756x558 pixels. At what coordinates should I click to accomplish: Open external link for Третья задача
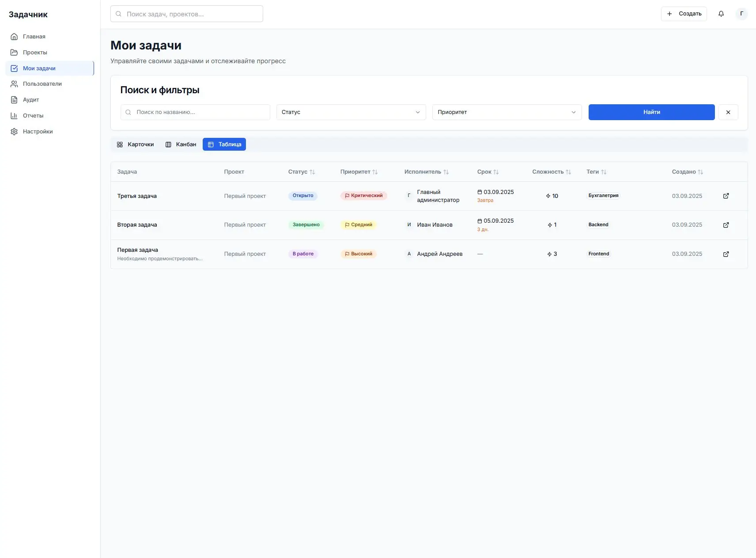click(726, 196)
